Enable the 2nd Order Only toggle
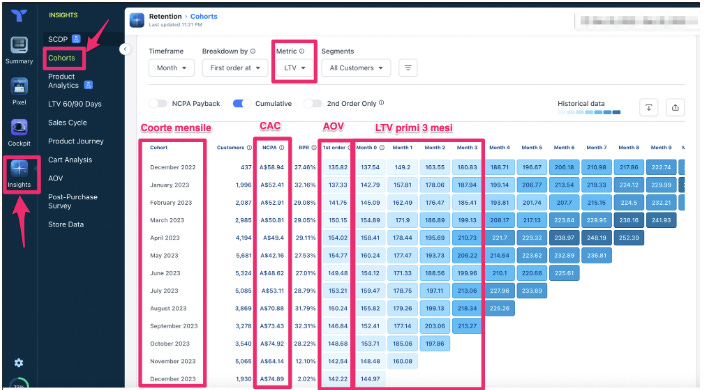Viewport: 704px width, 390px height. tap(313, 104)
